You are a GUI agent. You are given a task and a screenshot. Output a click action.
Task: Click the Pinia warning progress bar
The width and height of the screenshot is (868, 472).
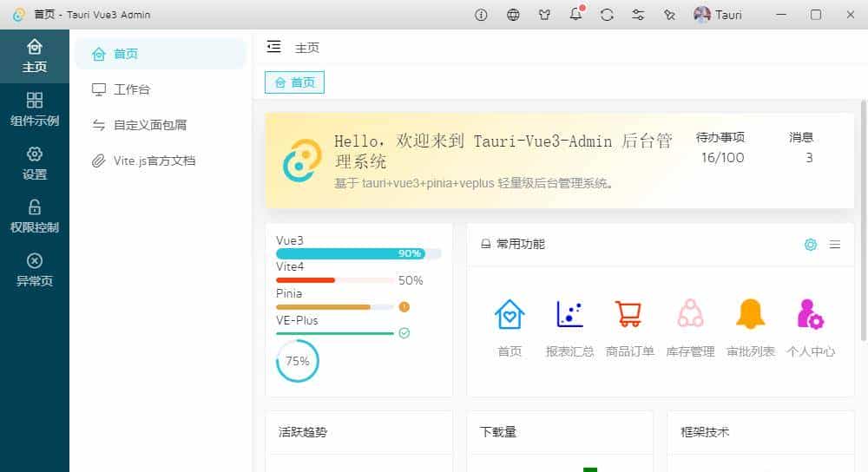point(335,306)
